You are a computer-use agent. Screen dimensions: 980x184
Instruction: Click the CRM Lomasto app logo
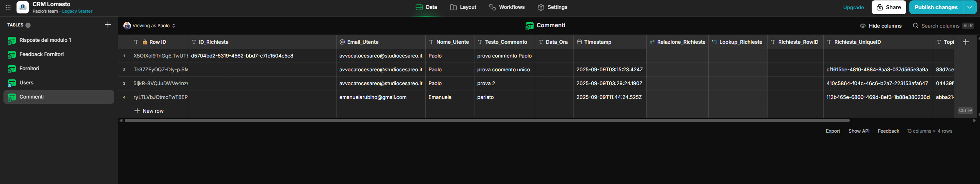click(23, 7)
